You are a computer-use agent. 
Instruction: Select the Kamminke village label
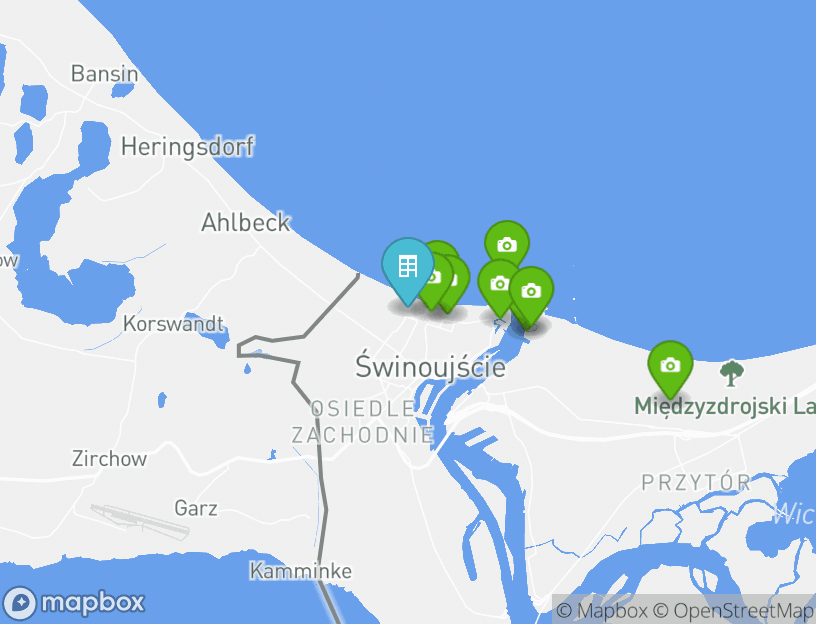pos(301,571)
